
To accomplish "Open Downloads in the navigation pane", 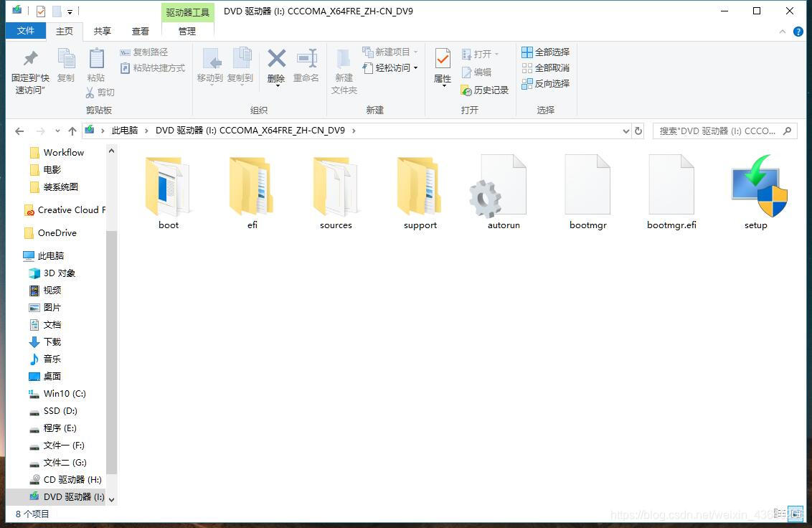I will coord(46,342).
